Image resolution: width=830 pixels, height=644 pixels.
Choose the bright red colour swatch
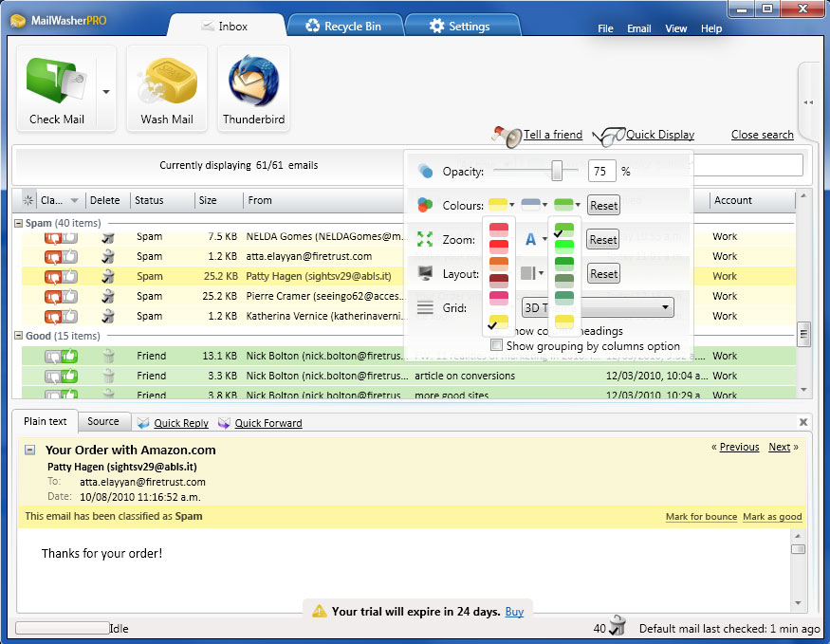pyautogui.click(x=499, y=246)
